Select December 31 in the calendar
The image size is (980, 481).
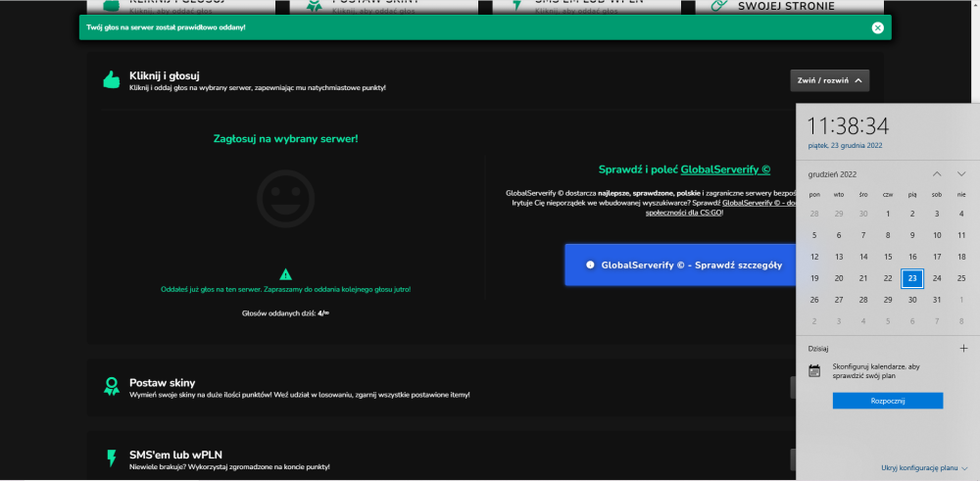pos(937,300)
